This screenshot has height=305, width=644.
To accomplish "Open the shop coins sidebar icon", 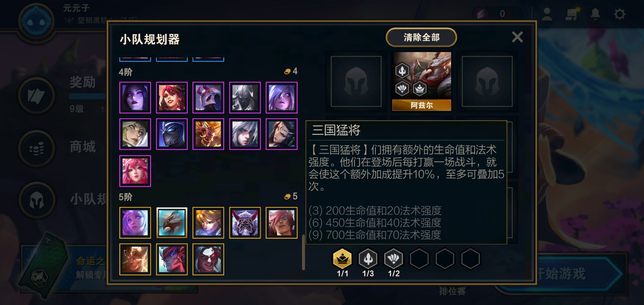I will pyautogui.click(x=37, y=148).
